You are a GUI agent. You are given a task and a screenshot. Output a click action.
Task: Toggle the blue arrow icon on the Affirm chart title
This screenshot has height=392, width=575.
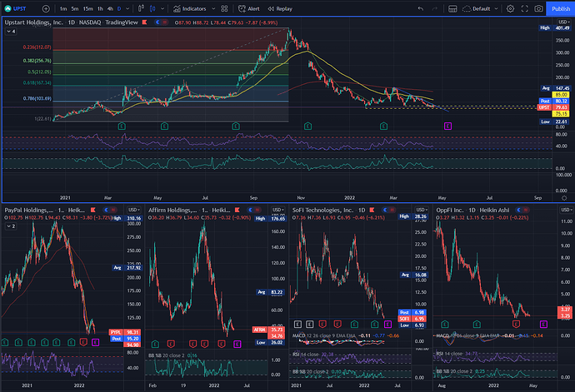point(251,210)
